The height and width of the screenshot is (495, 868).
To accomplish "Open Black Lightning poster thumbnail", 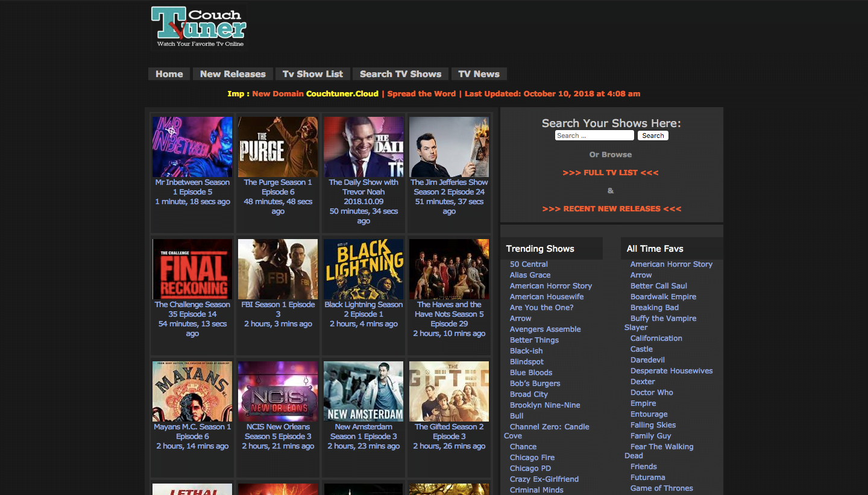I will [363, 269].
